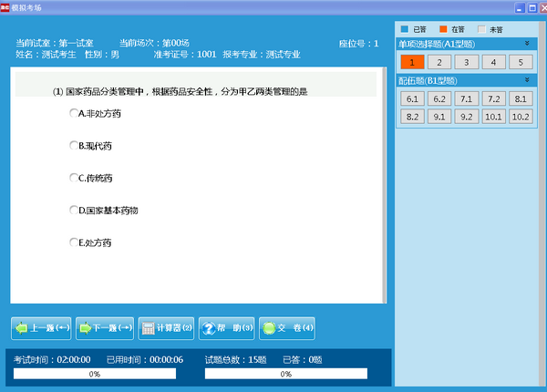
Task: Select option D 国家基本药物
Action: (74, 210)
